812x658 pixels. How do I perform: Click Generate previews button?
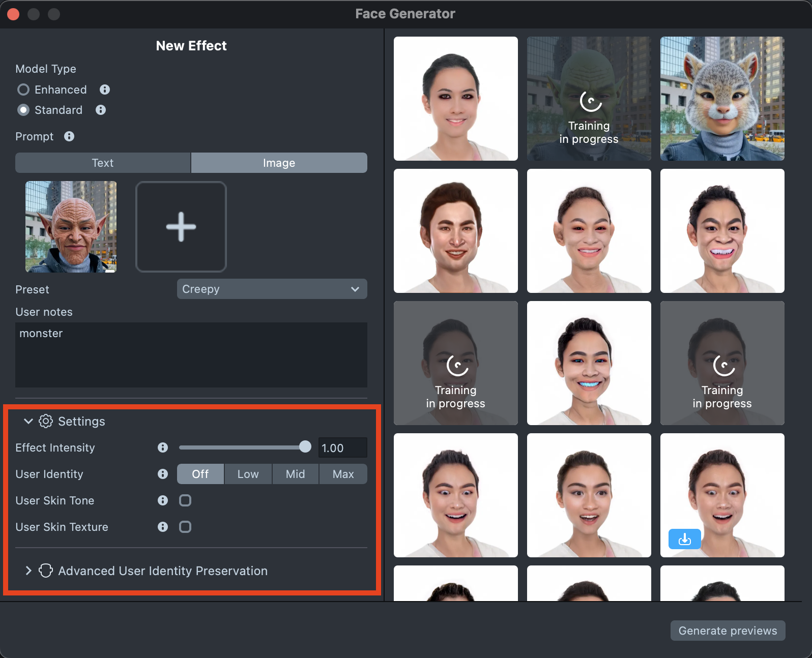click(728, 631)
